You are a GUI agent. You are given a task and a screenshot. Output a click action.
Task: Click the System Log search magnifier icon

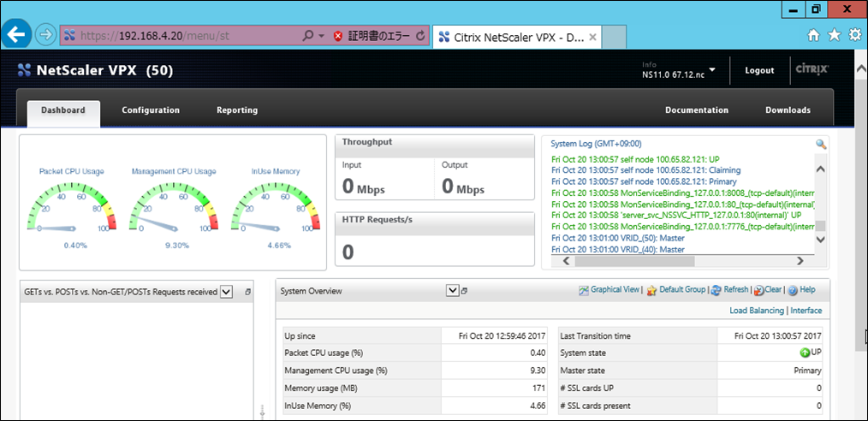point(821,145)
